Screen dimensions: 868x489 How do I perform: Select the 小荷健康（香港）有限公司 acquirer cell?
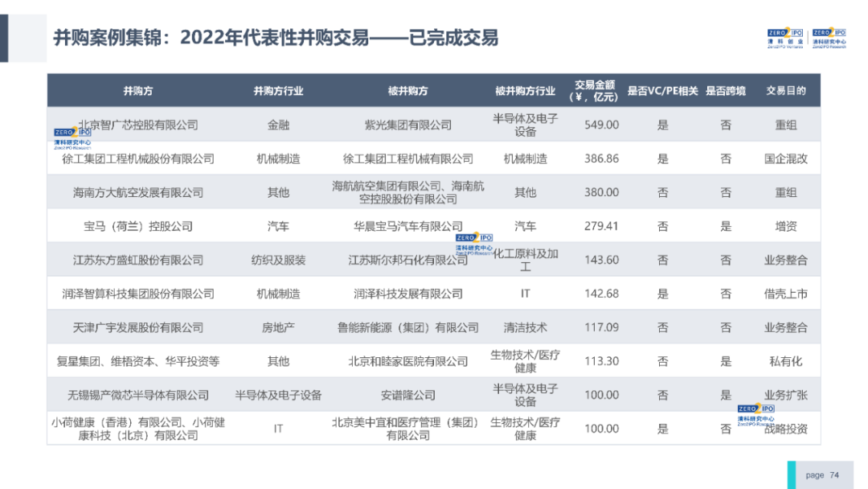pos(138,429)
